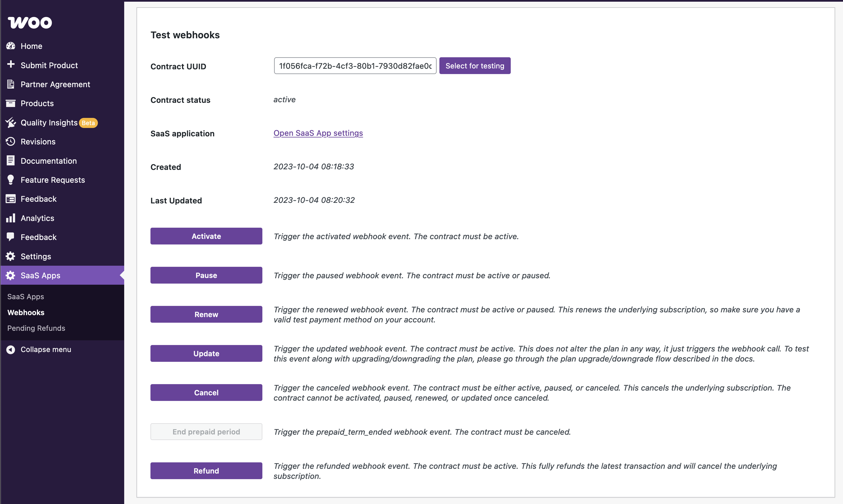The height and width of the screenshot is (504, 843).
Task: Open the Home dashboard icon
Action: click(x=11, y=46)
